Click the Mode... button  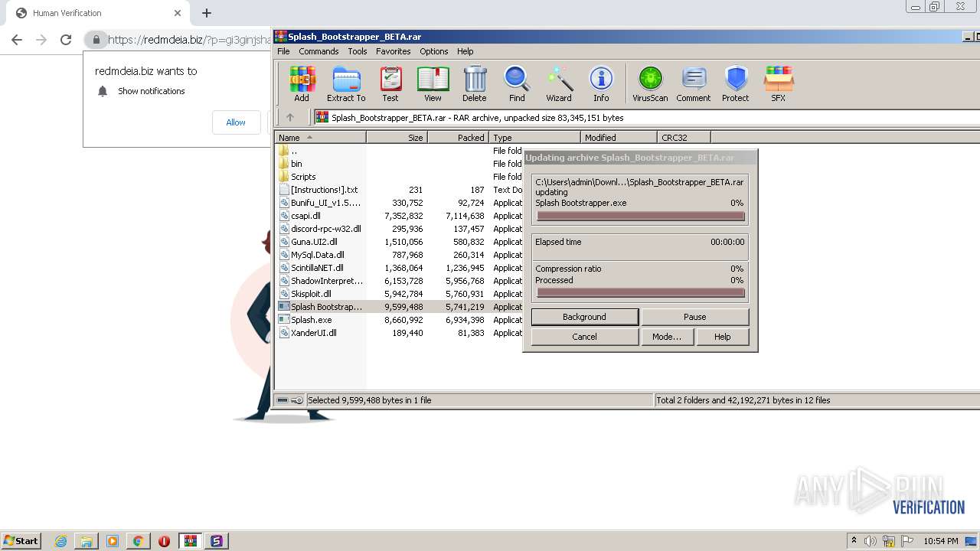(667, 337)
